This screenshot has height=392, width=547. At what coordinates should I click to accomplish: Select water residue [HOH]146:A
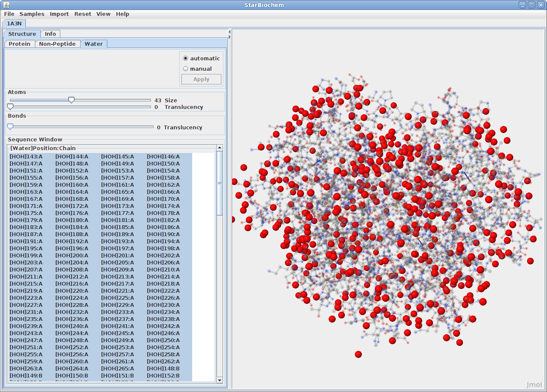(x=163, y=156)
